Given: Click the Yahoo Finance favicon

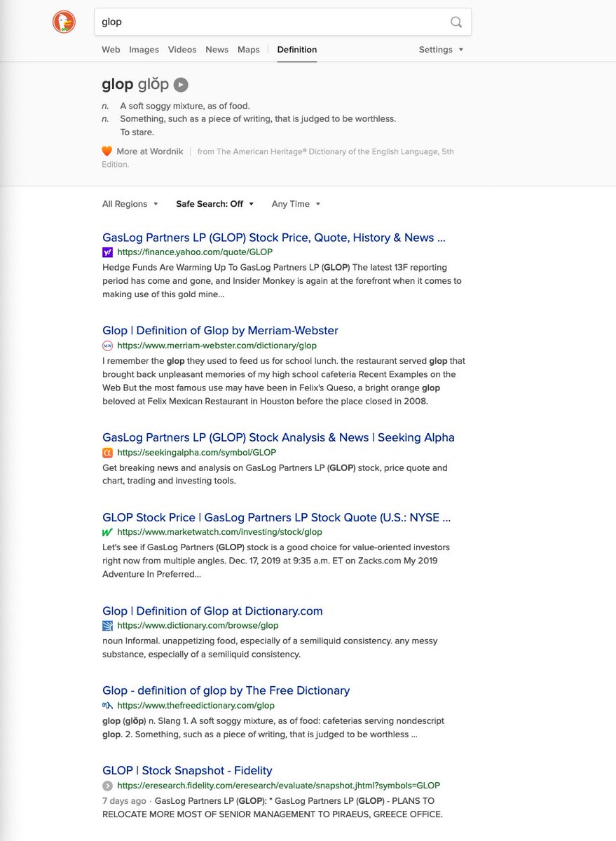Looking at the screenshot, I should point(107,252).
